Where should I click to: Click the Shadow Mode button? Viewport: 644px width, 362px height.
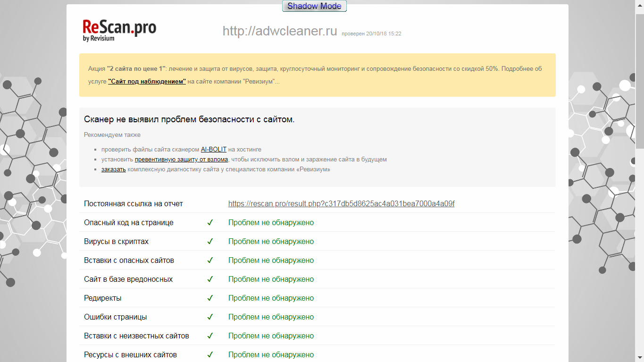[x=314, y=6]
